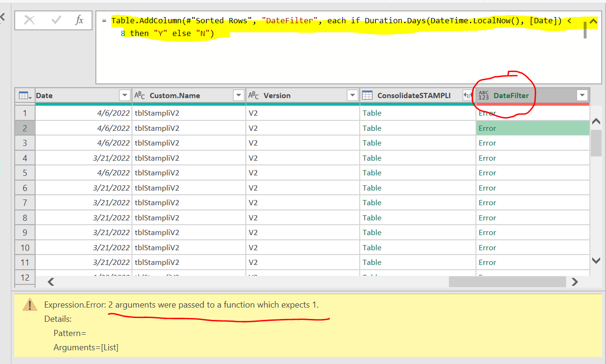Click the warning icon in the error pane
This screenshot has height=364, width=606.
[29, 305]
